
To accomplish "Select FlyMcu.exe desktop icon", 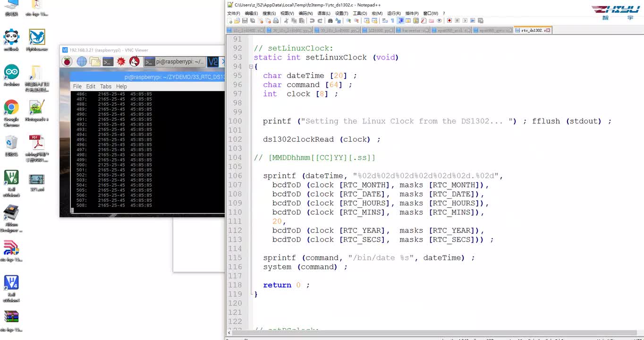I will (37, 40).
